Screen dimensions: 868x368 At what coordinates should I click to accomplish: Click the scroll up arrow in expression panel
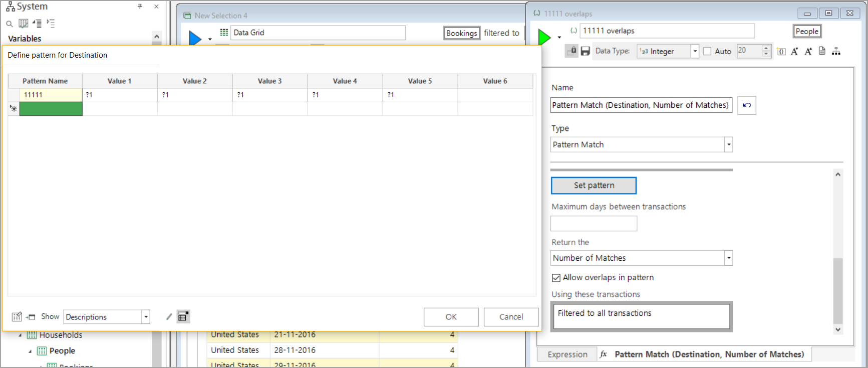(838, 174)
